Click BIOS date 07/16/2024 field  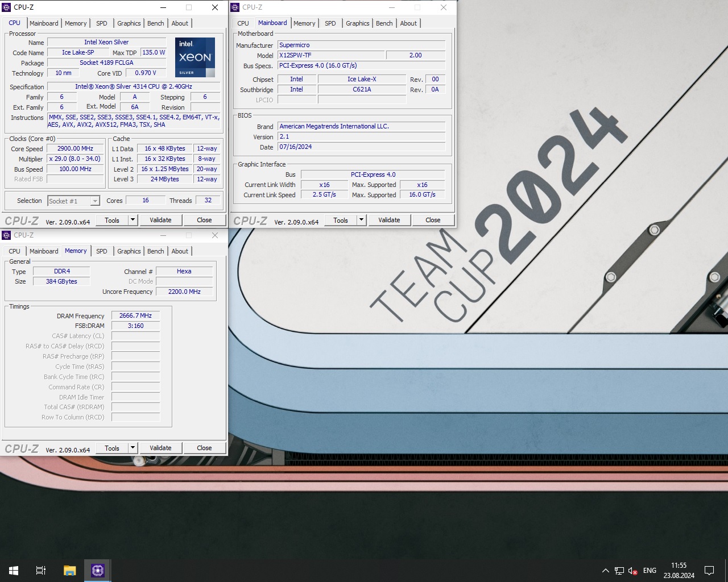[361, 147]
